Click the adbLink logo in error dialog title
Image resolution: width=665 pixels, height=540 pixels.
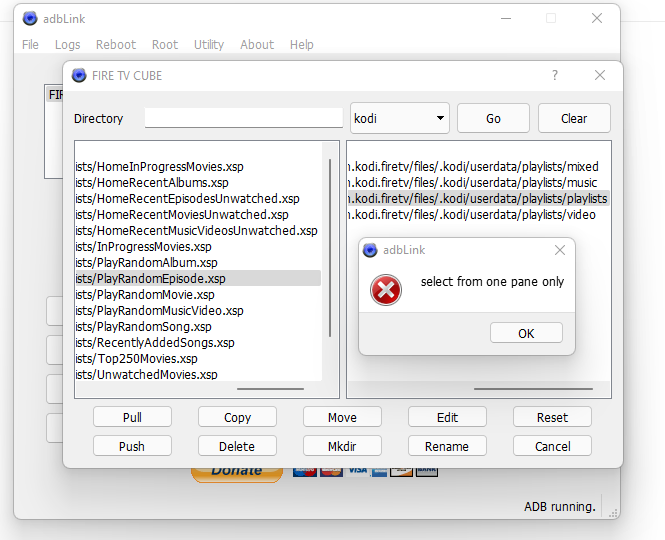pyautogui.click(x=370, y=250)
